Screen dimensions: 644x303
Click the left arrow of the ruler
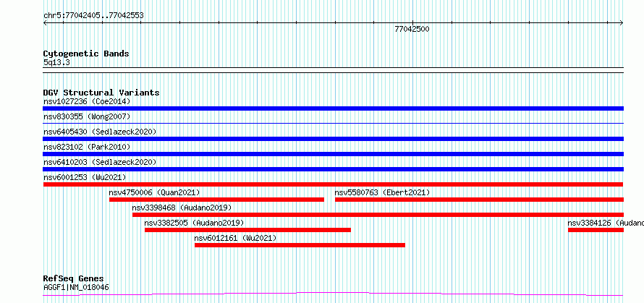45,23
